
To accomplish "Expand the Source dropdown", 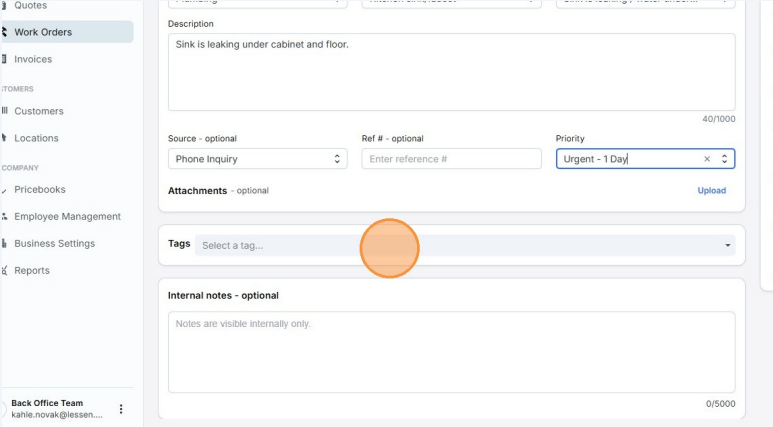I will click(x=337, y=159).
